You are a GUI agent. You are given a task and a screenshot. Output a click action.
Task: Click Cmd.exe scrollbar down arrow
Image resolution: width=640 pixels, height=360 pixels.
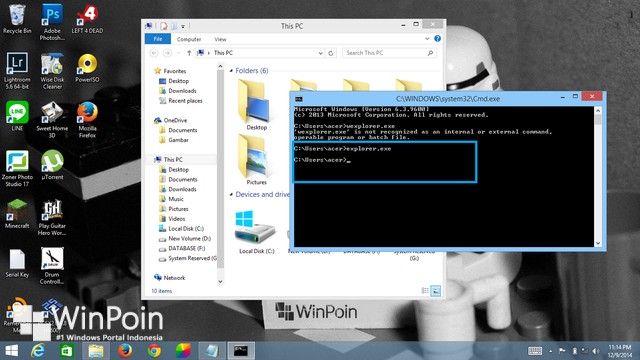[598, 243]
